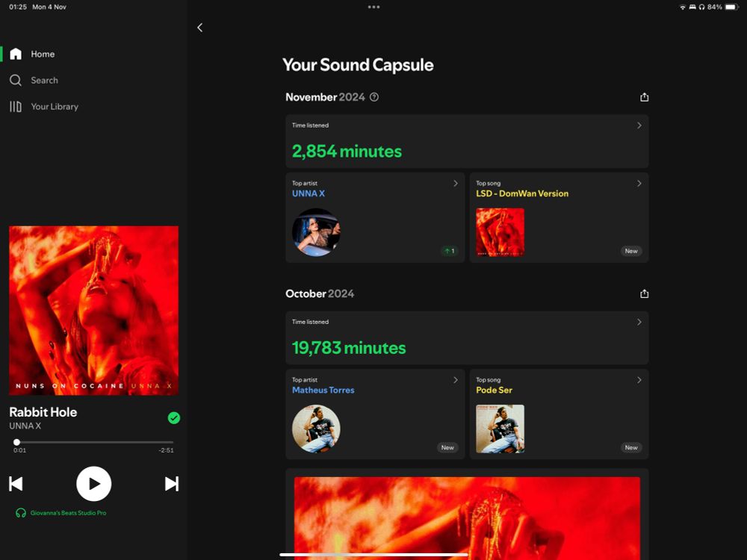Image resolution: width=747 pixels, height=560 pixels.
Task: Open the Matheus Torres artist link
Action: tap(323, 390)
